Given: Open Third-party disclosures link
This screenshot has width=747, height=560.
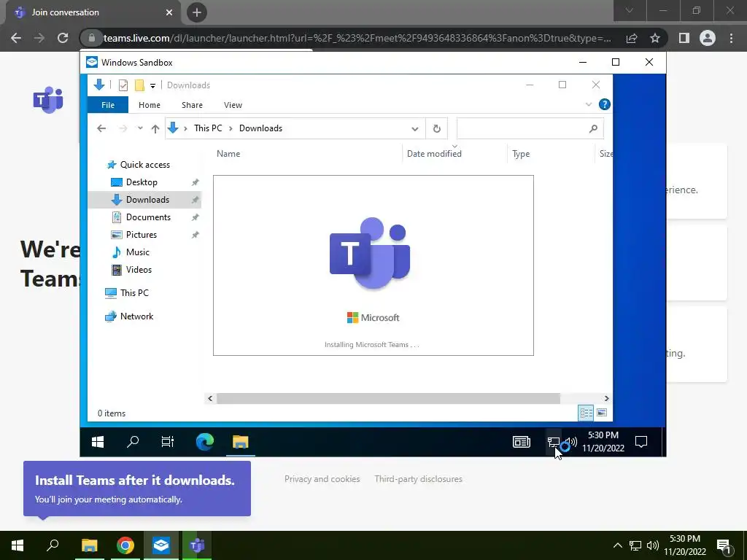Looking at the screenshot, I should click(418, 479).
